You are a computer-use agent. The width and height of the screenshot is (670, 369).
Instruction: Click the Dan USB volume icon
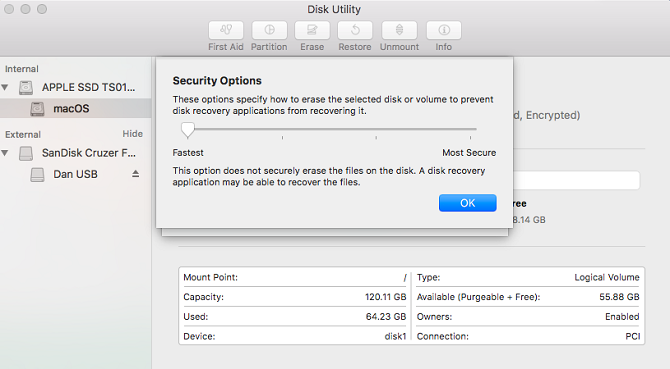tap(37, 175)
